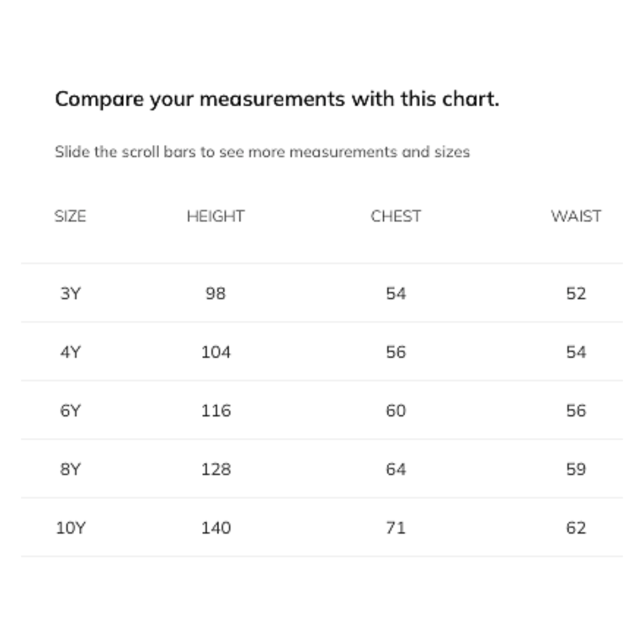Click the SIZE column header

point(70,216)
